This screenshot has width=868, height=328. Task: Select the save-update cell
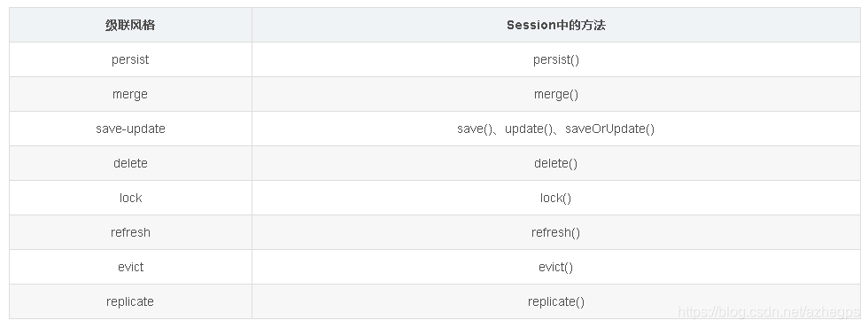point(130,129)
